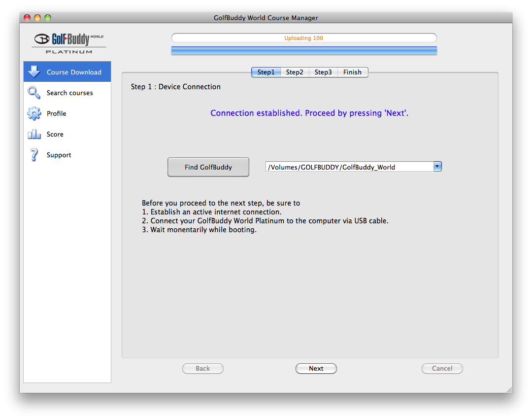
Task: Click the Cancel button
Action: [x=442, y=368]
